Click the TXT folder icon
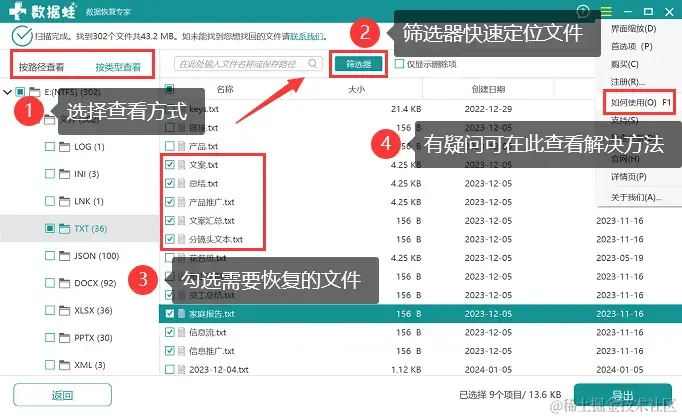The height and width of the screenshot is (419, 682). coord(64,228)
